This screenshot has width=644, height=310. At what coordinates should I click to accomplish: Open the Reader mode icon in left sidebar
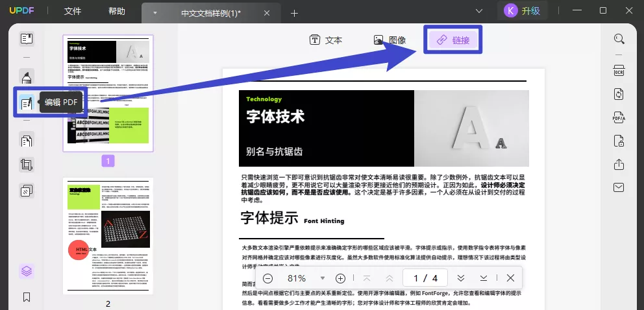point(27,39)
